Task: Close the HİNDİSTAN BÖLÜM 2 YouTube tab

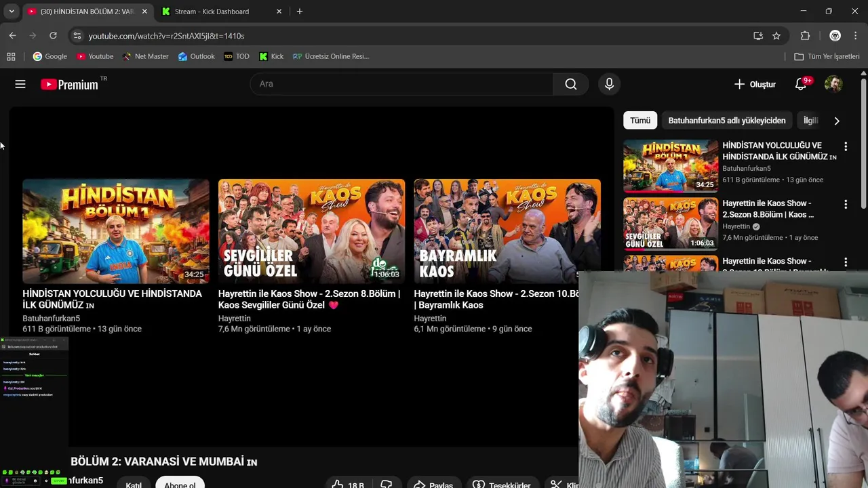Action: coord(144,12)
